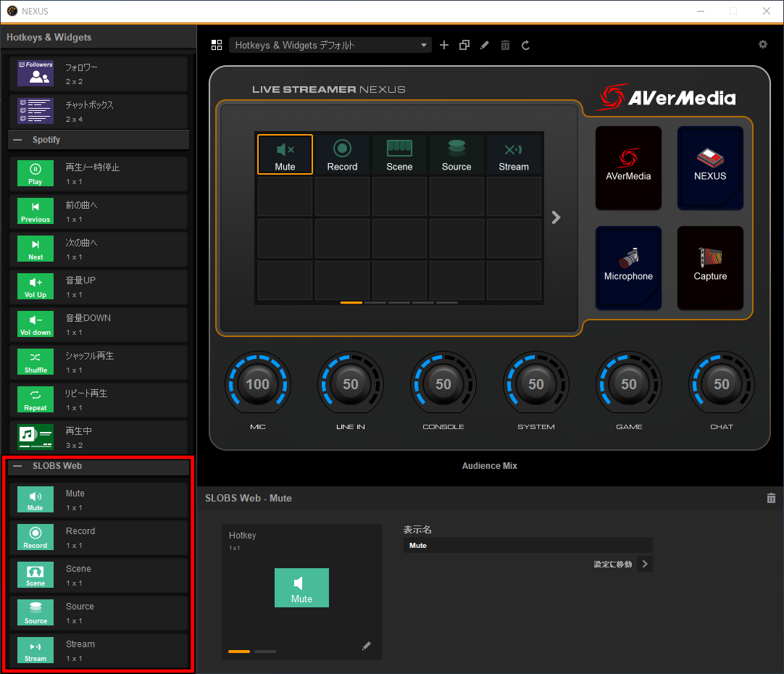
Task: Select the Mute hotkey on the NEXUS screen
Action: [x=285, y=154]
